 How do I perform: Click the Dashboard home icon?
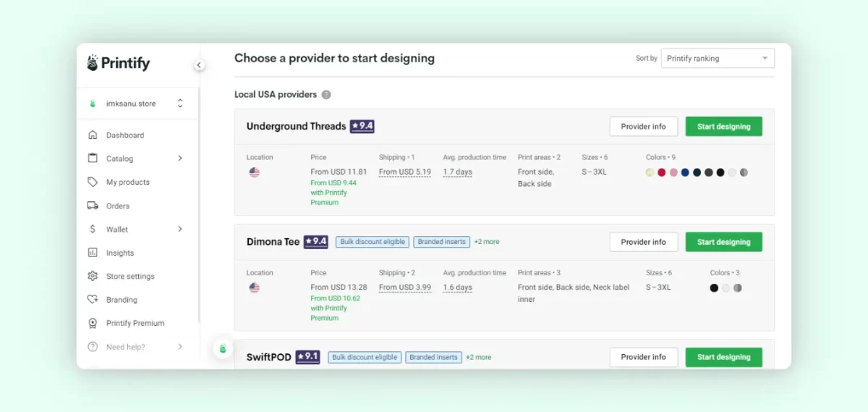click(93, 135)
